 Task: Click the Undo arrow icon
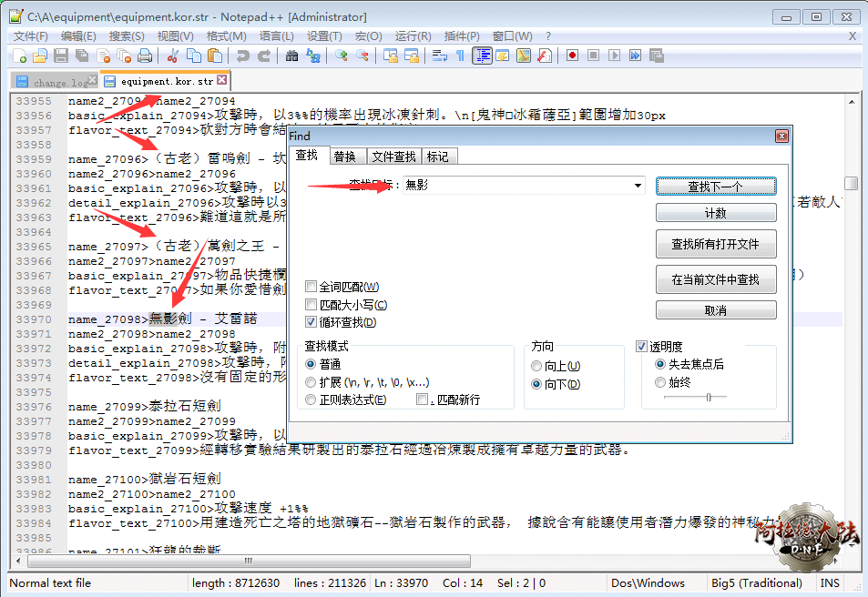point(242,56)
